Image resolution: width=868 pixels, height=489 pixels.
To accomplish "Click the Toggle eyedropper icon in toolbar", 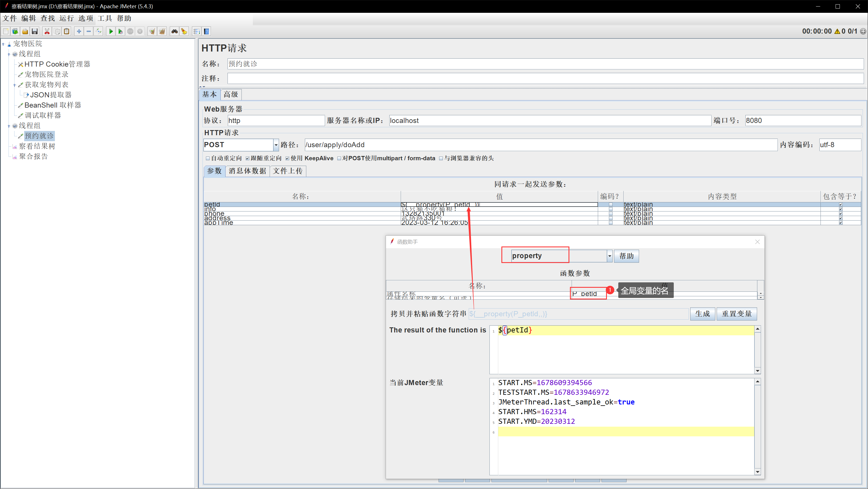I will [98, 31].
